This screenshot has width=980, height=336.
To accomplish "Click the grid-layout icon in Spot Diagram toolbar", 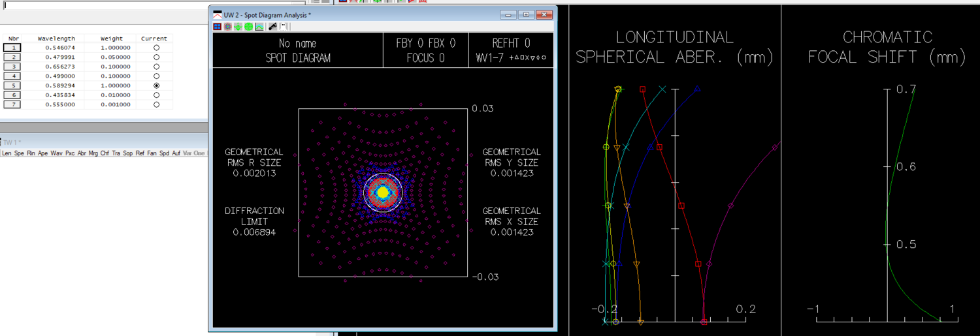I will point(217,27).
